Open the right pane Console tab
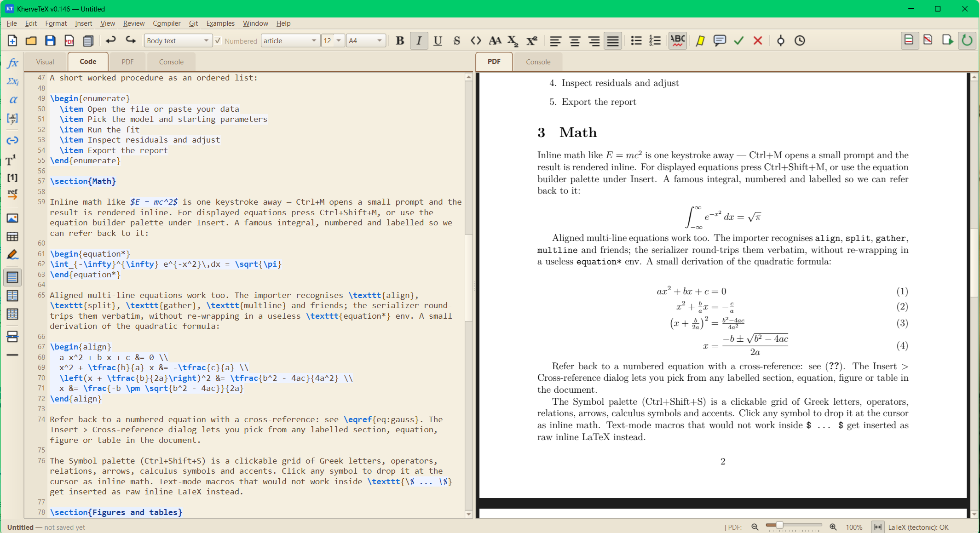Image resolution: width=980 pixels, height=533 pixels. point(538,62)
